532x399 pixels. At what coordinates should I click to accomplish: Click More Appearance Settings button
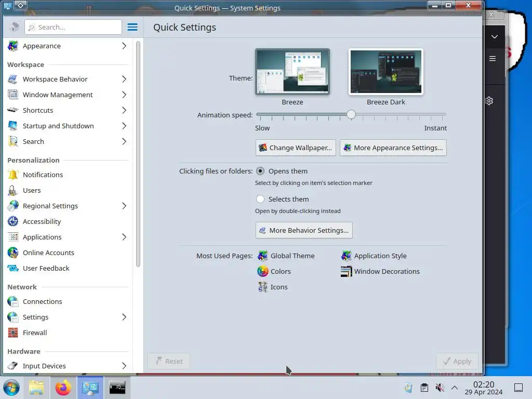tap(393, 148)
